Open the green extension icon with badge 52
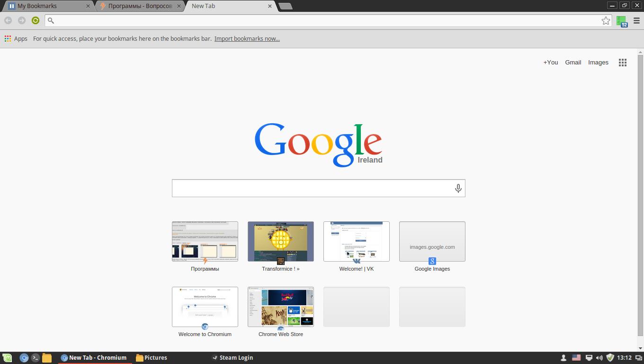Viewport: 644px width, 364px height. (x=622, y=21)
